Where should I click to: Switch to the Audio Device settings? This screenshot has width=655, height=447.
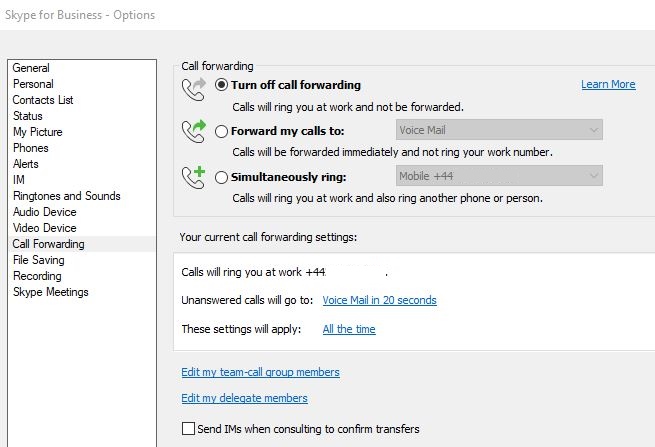(x=44, y=212)
